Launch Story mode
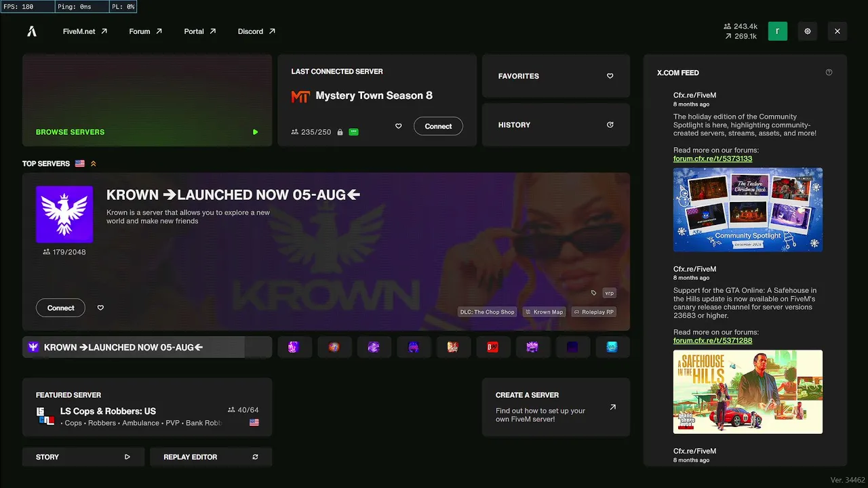The height and width of the screenshot is (488, 868). tap(83, 457)
